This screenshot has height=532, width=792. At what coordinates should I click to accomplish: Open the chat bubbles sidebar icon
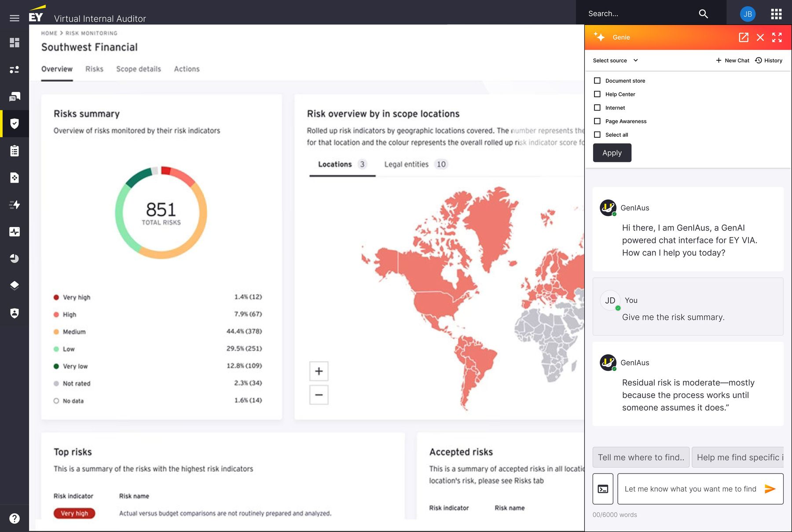pyautogui.click(x=15, y=97)
